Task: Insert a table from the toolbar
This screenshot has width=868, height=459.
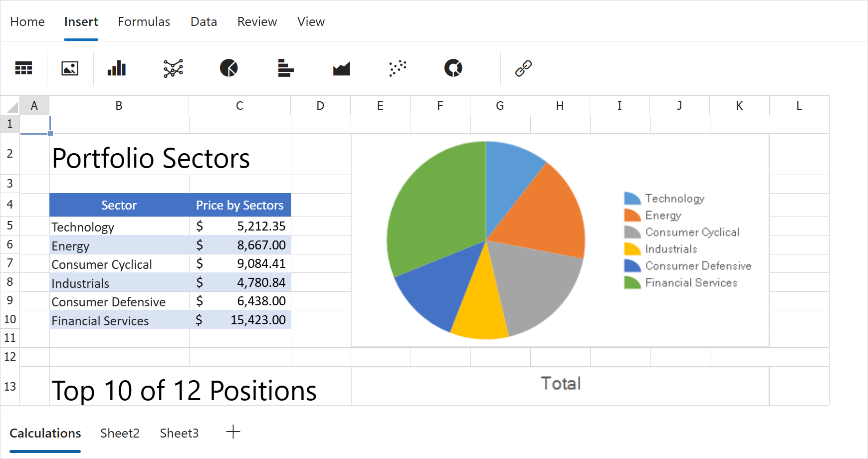Action: 24,68
